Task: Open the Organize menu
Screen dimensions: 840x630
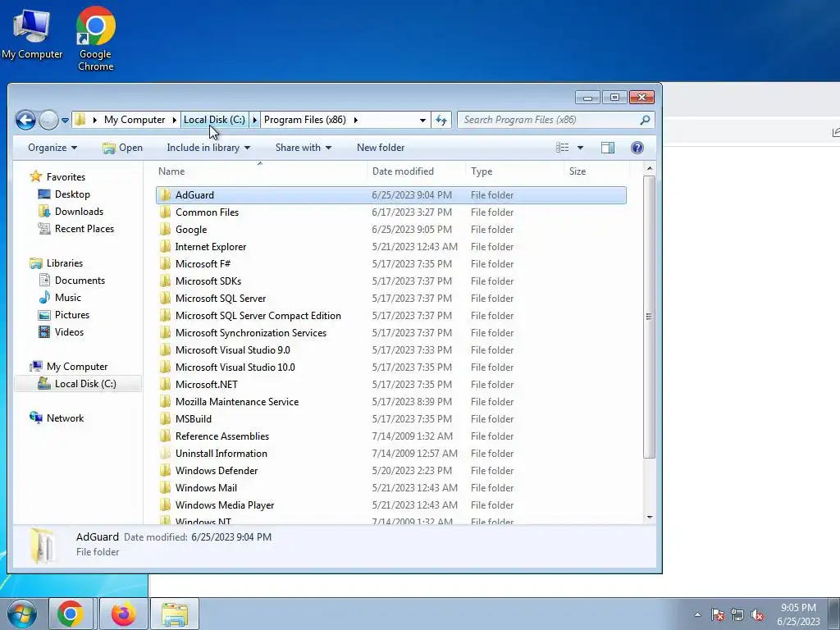Action: coord(52,148)
